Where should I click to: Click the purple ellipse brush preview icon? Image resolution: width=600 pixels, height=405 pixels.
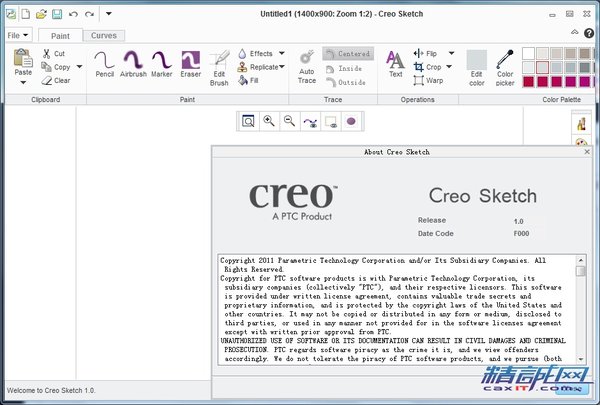click(x=351, y=121)
